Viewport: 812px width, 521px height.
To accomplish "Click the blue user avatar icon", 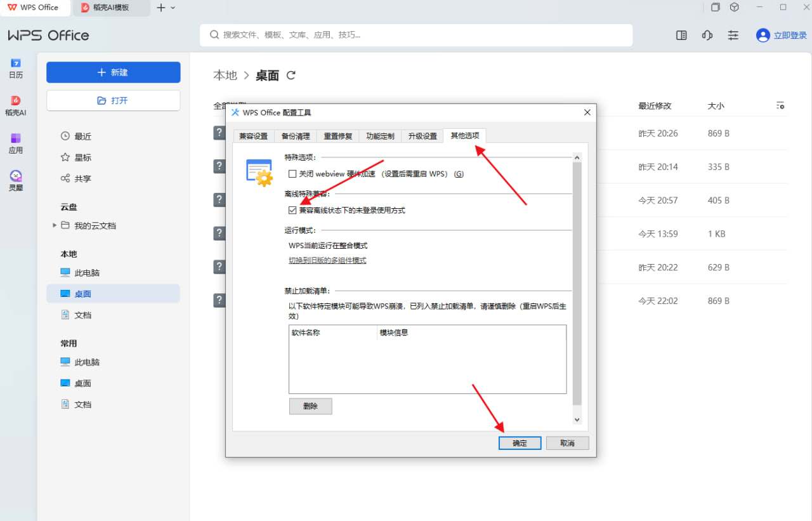I will pyautogui.click(x=763, y=36).
